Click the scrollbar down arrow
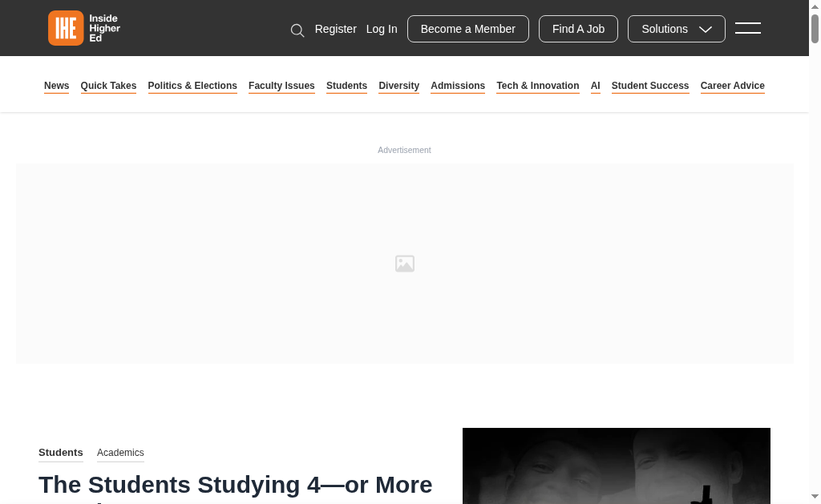 pyautogui.click(x=815, y=497)
